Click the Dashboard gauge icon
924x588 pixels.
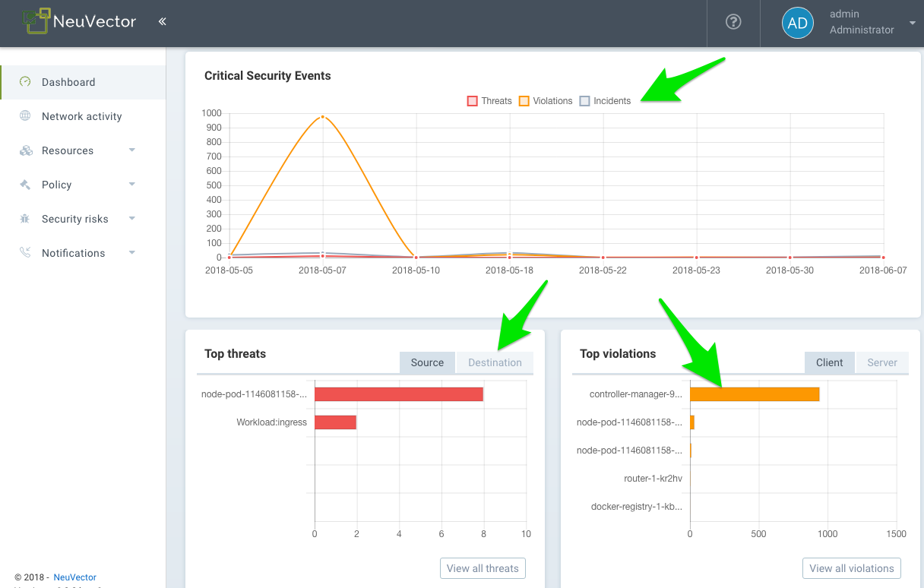[26, 82]
